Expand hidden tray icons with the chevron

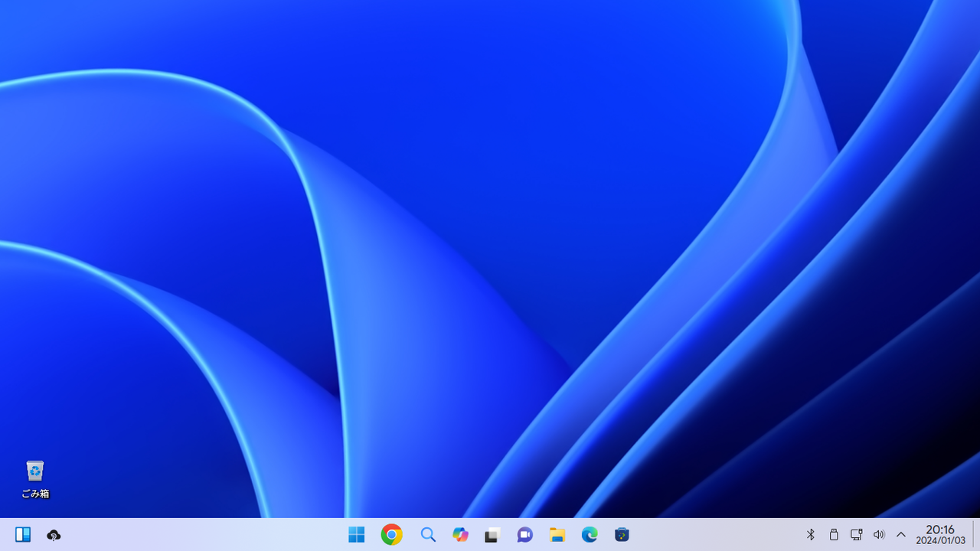click(901, 535)
